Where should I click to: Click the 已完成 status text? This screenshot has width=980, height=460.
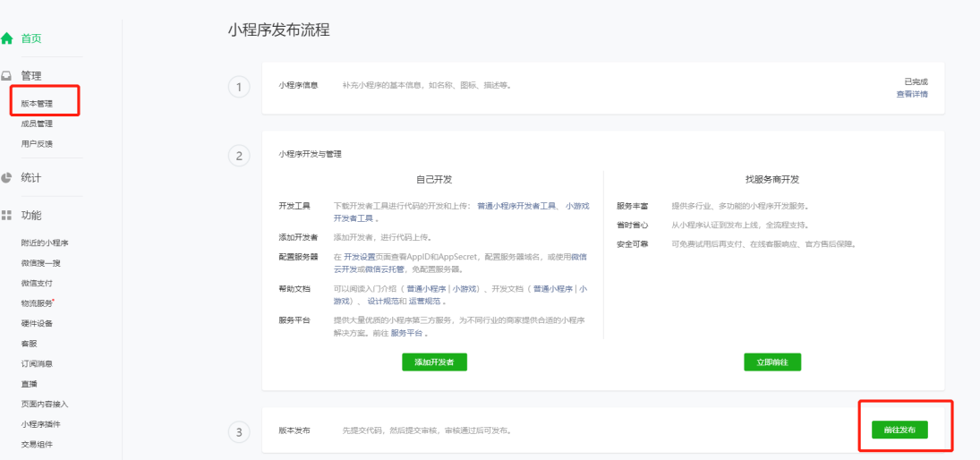[x=916, y=81]
